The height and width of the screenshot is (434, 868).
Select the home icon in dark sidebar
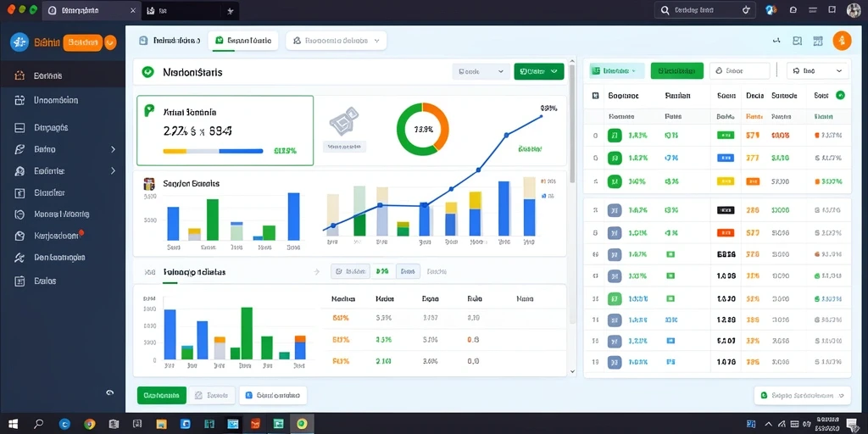[x=19, y=75]
